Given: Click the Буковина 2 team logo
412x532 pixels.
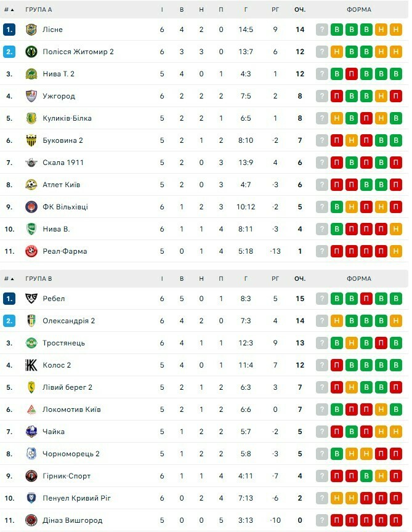Looking at the screenshot, I should point(31,140).
